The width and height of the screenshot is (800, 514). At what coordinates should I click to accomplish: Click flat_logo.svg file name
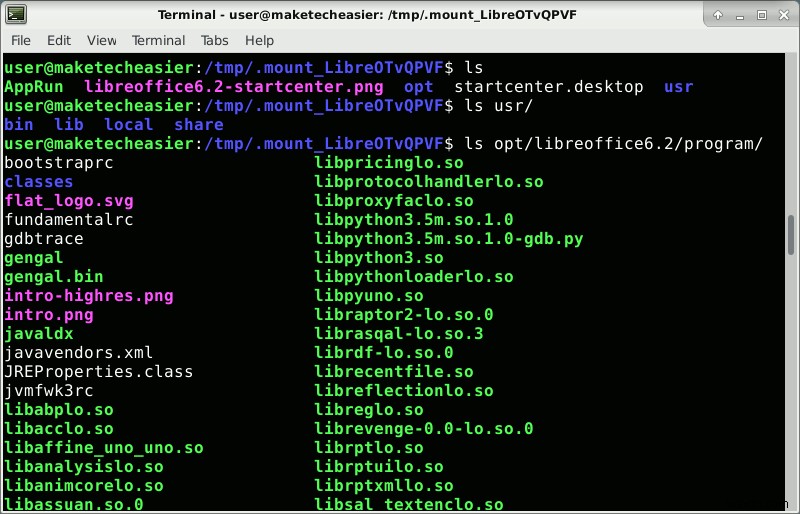pyautogui.click(x=69, y=201)
